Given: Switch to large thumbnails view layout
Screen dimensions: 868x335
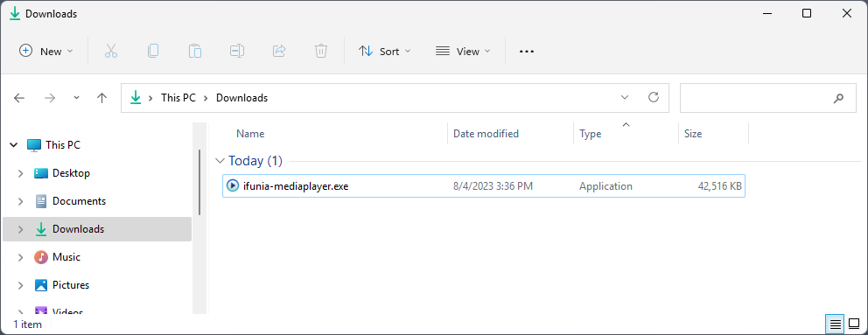Looking at the screenshot, I should pyautogui.click(x=854, y=324).
